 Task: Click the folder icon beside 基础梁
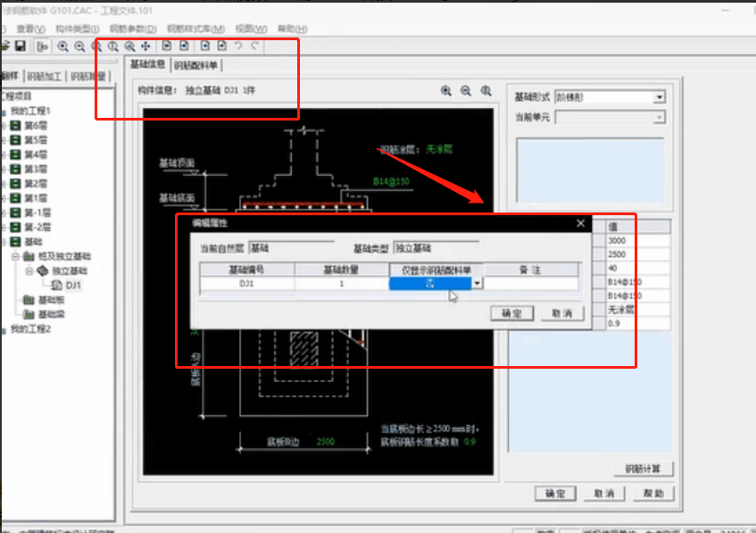click(29, 314)
